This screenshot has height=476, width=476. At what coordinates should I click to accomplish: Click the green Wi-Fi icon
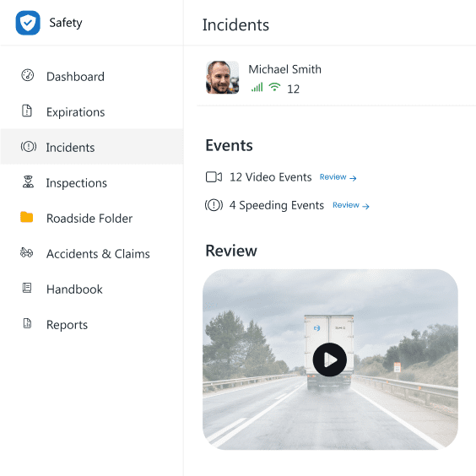point(274,87)
